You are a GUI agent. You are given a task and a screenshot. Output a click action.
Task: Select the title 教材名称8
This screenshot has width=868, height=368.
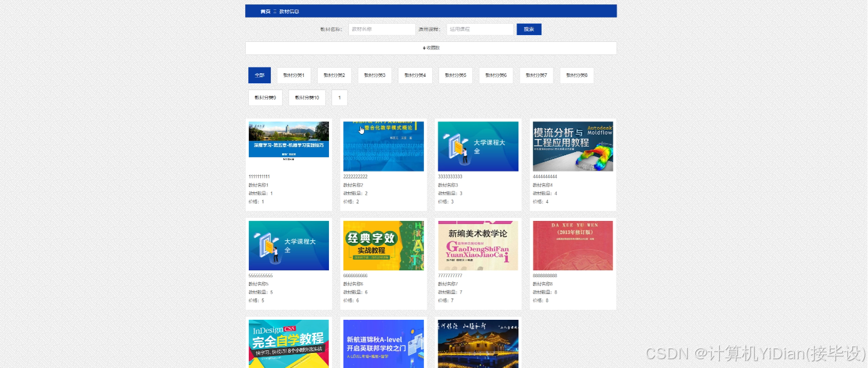tap(543, 284)
